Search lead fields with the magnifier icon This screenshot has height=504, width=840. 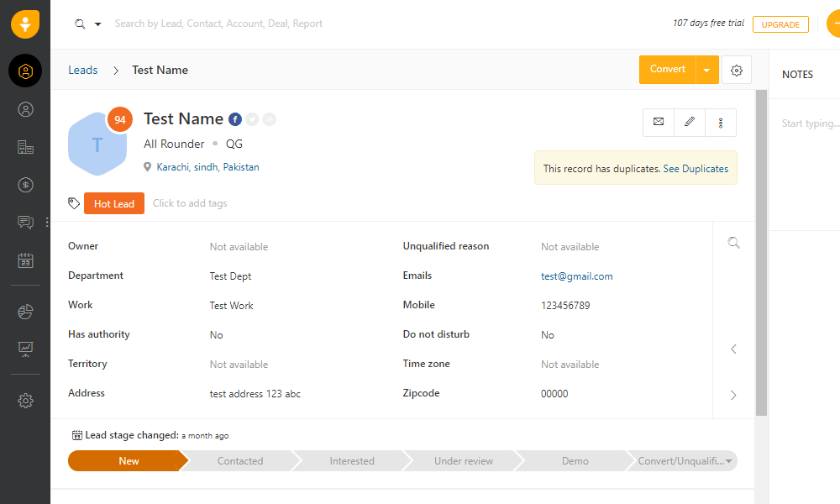(733, 243)
